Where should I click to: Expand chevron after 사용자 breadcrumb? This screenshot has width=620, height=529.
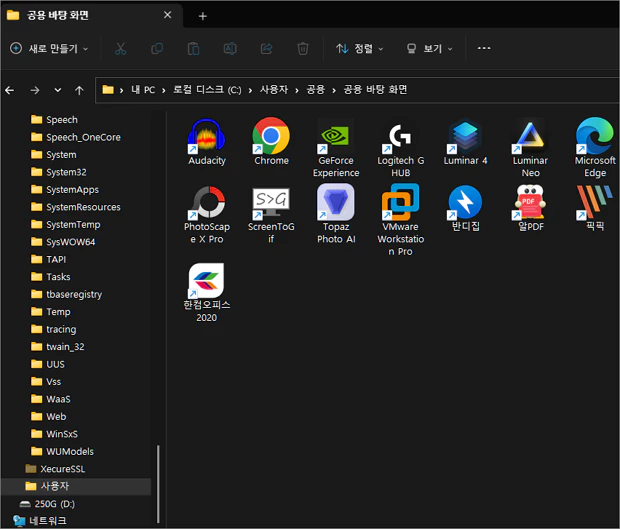point(297,91)
